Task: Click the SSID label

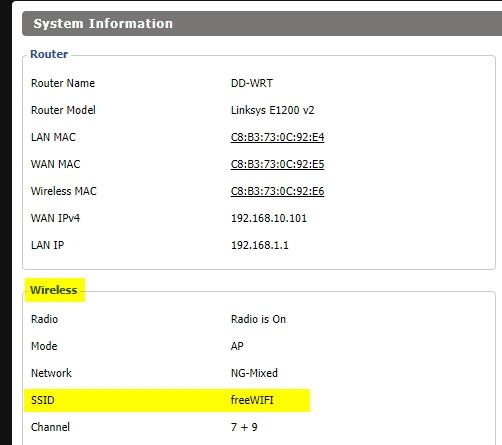Action: pos(43,400)
